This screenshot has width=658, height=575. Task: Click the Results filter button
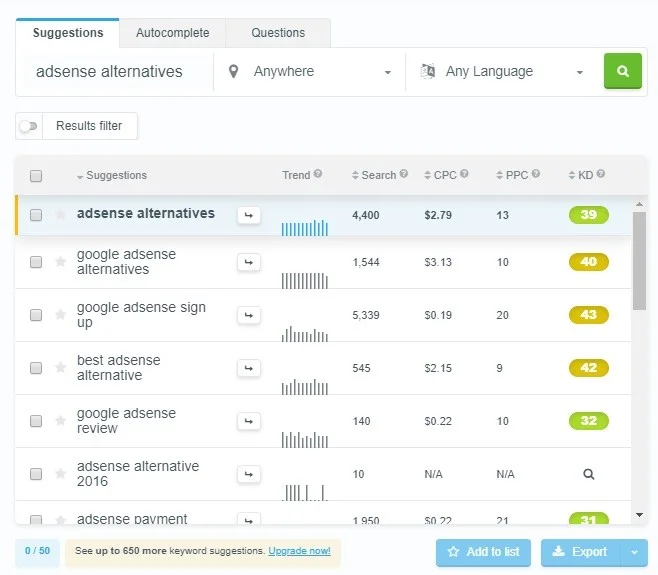point(89,126)
